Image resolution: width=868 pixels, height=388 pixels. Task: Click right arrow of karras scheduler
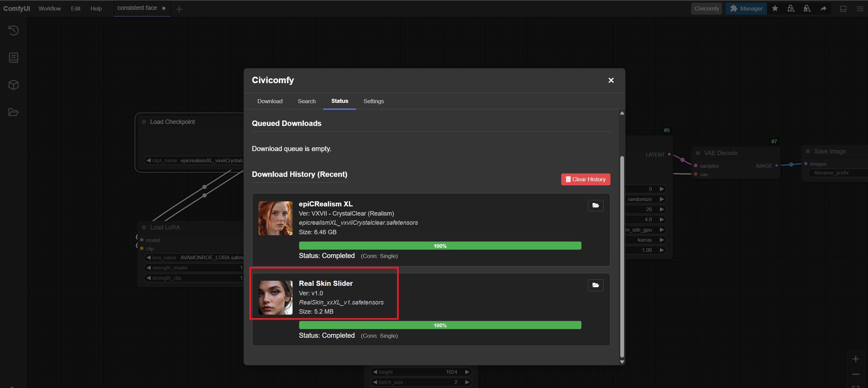click(x=662, y=240)
